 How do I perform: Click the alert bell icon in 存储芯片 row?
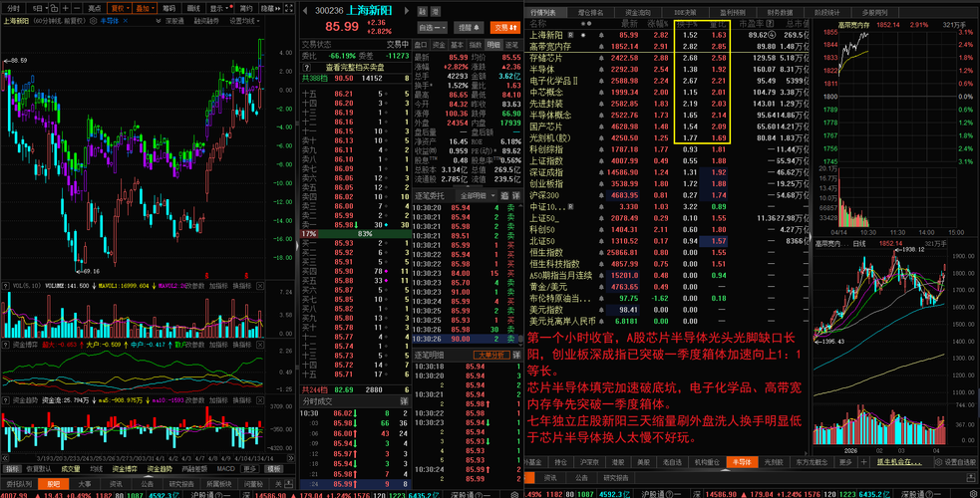pos(600,58)
